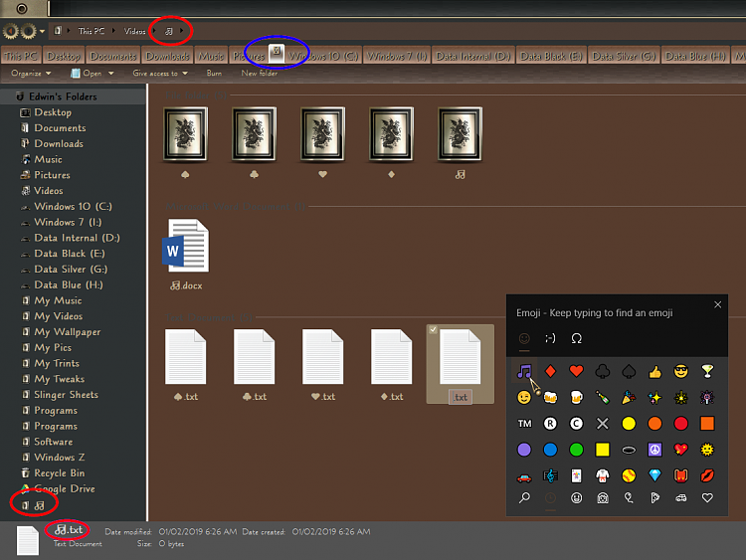Pick the clinking beer mugs emoji

(x=550, y=397)
